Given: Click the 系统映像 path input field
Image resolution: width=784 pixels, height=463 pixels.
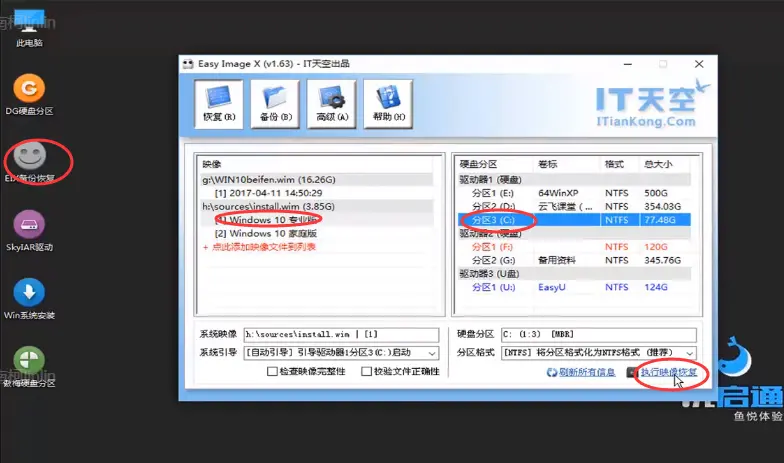Looking at the screenshot, I should (342, 334).
